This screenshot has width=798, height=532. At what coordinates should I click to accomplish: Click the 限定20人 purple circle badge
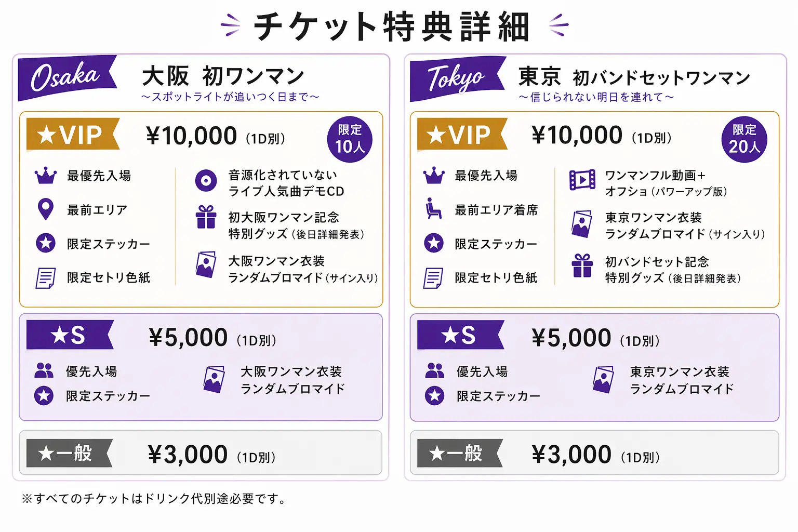[744, 139]
